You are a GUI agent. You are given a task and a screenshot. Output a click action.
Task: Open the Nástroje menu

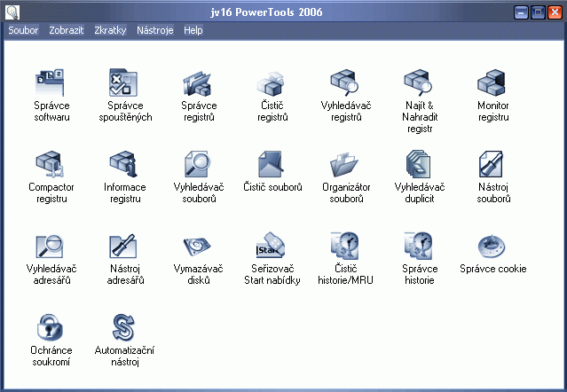point(155,30)
